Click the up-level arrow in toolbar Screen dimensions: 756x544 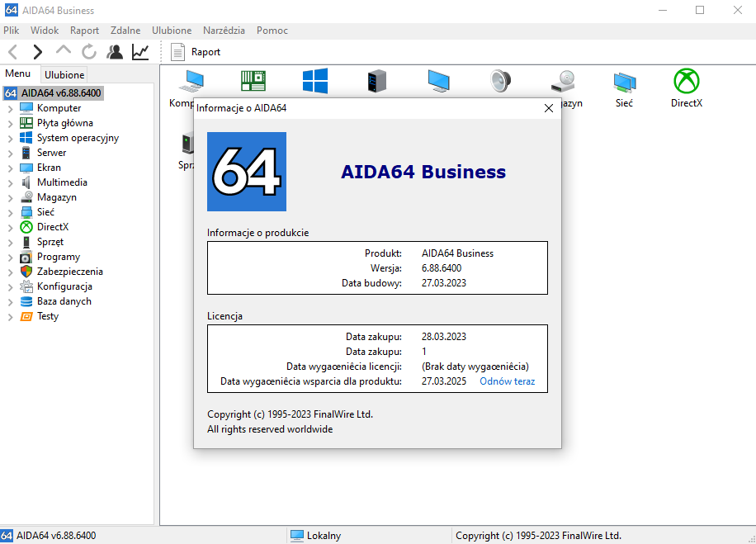64,50
